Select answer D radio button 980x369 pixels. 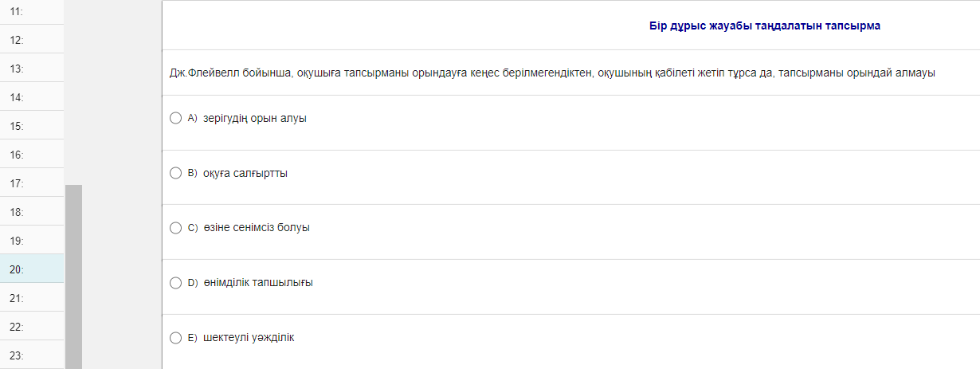[x=176, y=282]
